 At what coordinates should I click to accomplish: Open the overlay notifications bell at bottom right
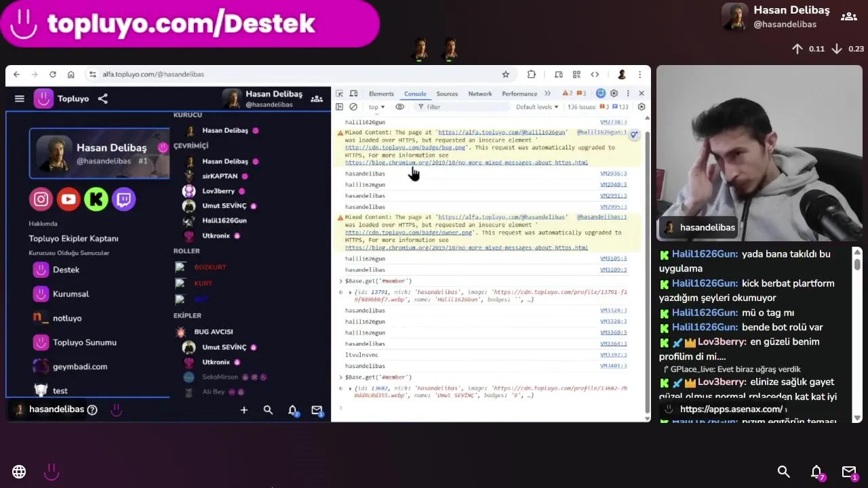(x=816, y=472)
